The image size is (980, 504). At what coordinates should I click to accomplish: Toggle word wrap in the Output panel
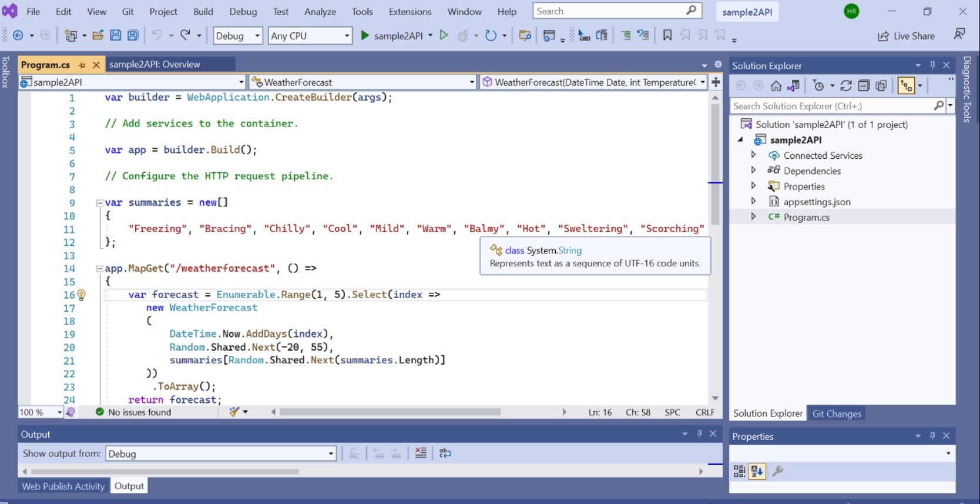click(445, 453)
